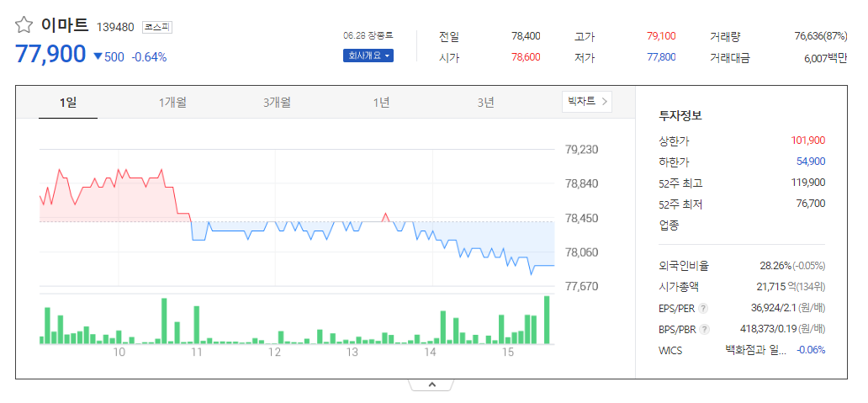
Task: Click the 업종 label
Action: (x=668, y=225)
